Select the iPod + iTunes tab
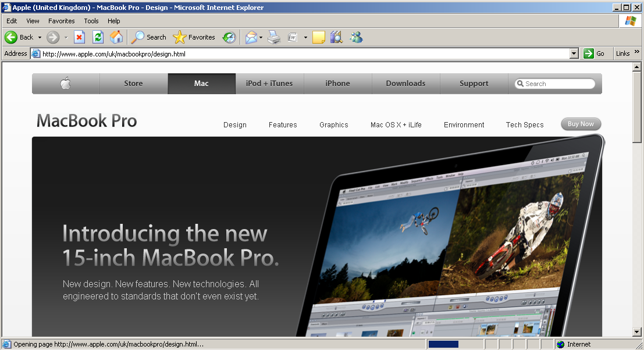 tap(269, 84)
